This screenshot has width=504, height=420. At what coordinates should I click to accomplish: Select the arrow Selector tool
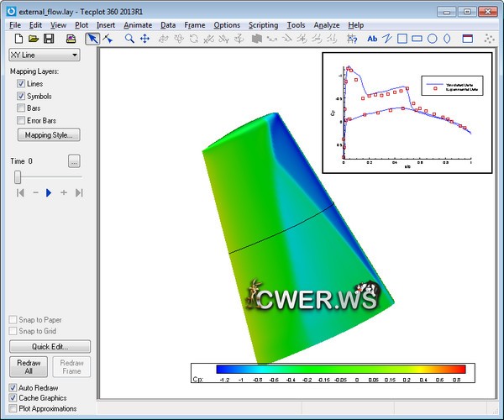tap(92, 39)
